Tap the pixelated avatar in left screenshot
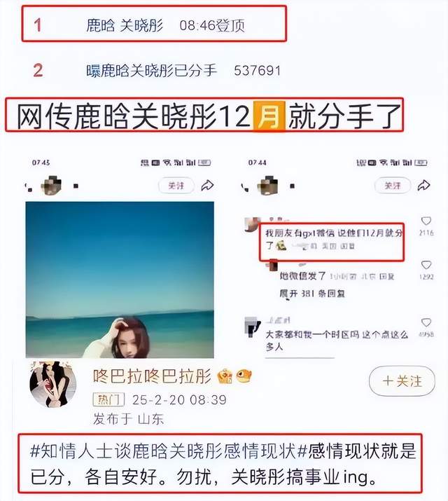Viewport: 448px width, 501px height. click(50, 185)
